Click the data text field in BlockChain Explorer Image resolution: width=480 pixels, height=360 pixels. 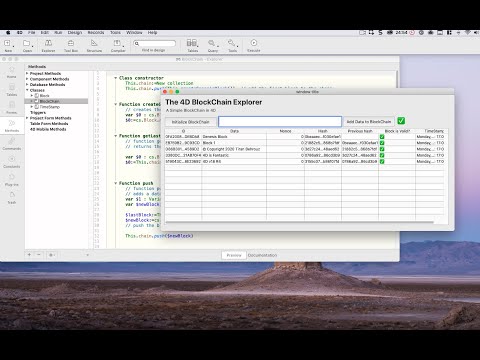280,121
